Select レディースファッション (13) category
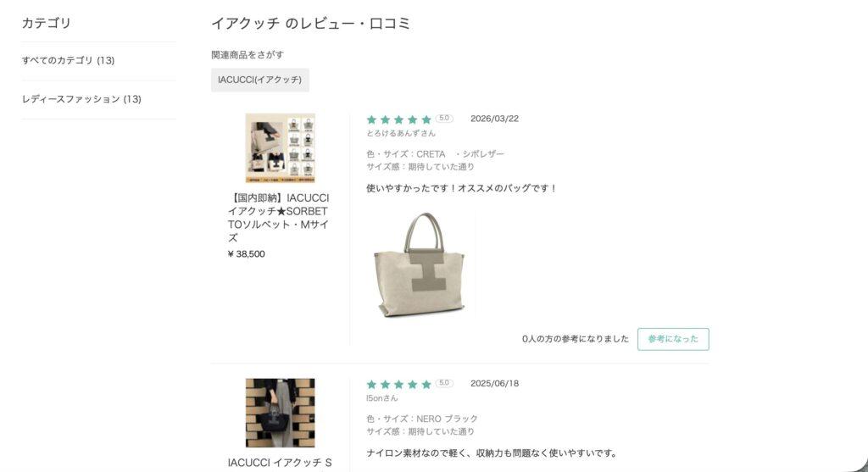 (81, 99)
